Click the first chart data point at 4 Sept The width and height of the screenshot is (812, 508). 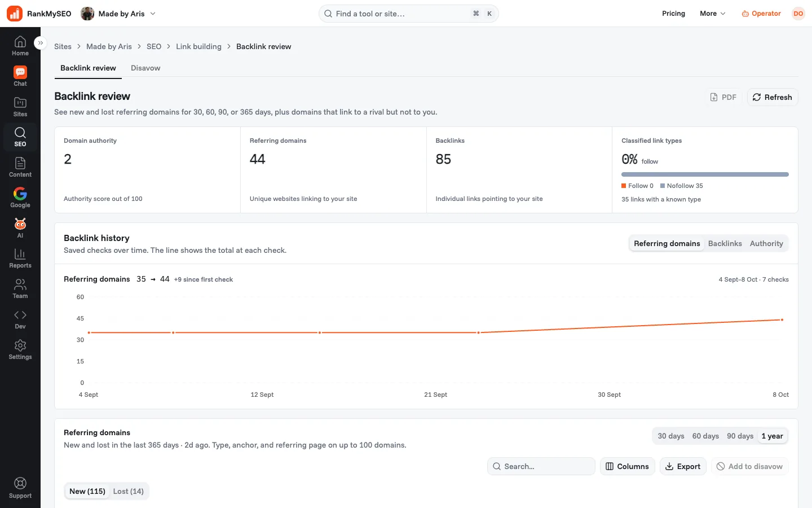point(89,333)
